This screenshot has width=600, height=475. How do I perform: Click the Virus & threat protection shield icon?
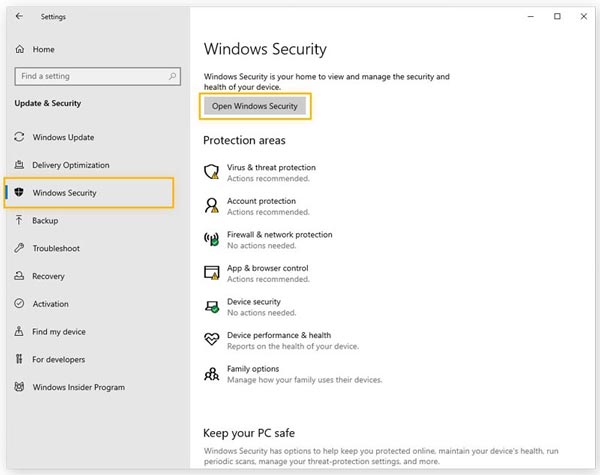(x=211, y=172)
